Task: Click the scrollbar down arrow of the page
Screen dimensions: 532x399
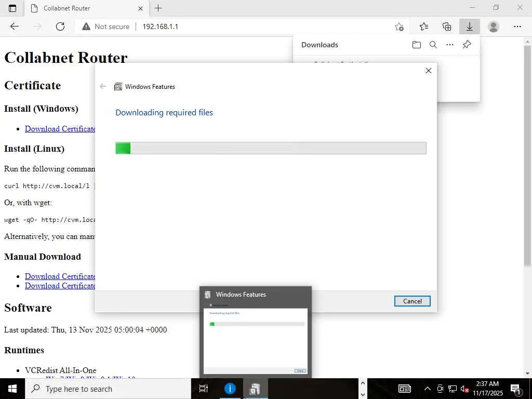Action: coord(527,374)
